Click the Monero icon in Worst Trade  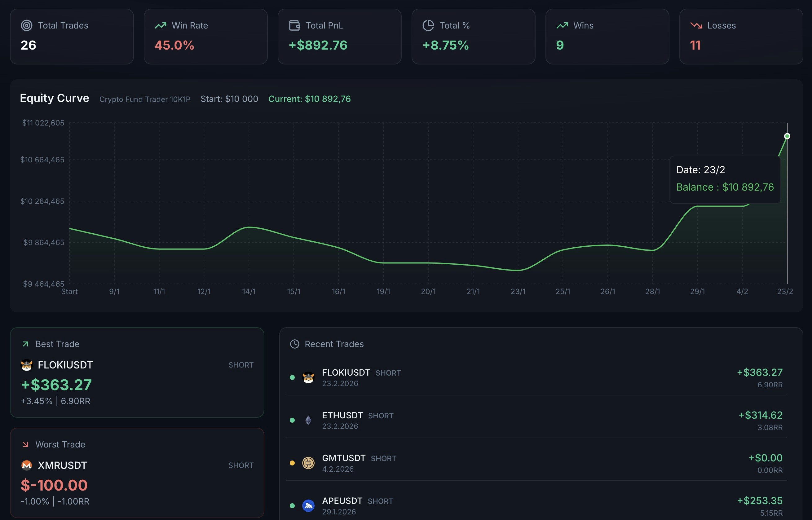pos(27,465)
